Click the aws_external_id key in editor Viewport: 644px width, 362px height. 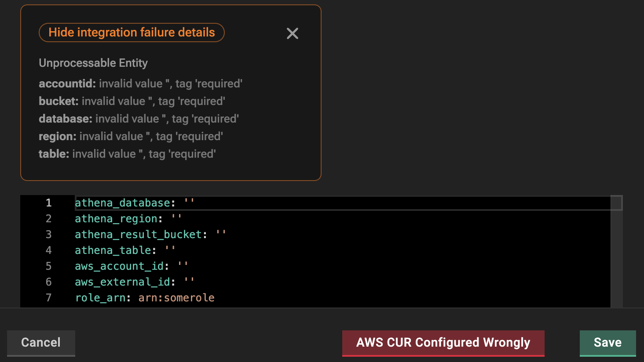click(122, 282)
